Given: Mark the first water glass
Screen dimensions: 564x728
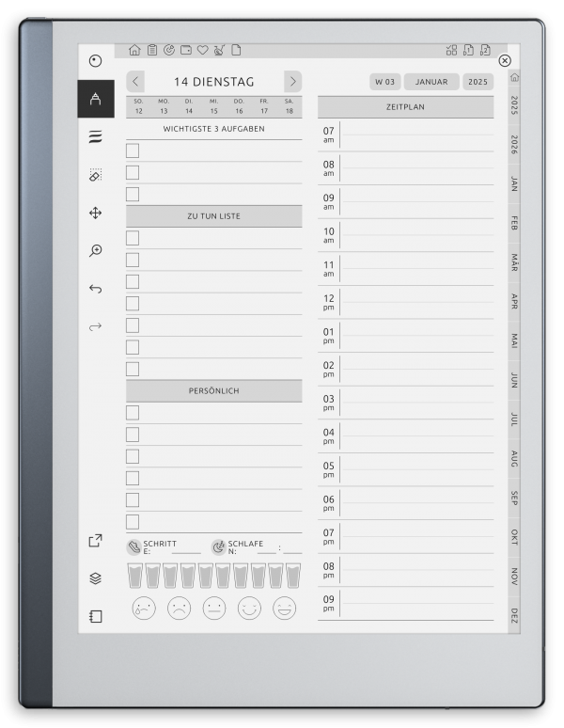Looking at the screenshot, I should point(135,576).
